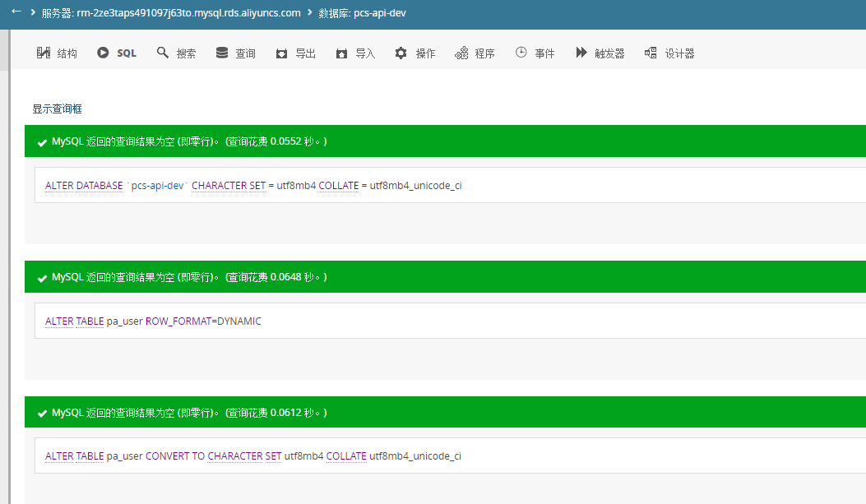This screenshot has height=504, width=866.
Task: Click the 操作 gear icon
Action: point(401,53)
